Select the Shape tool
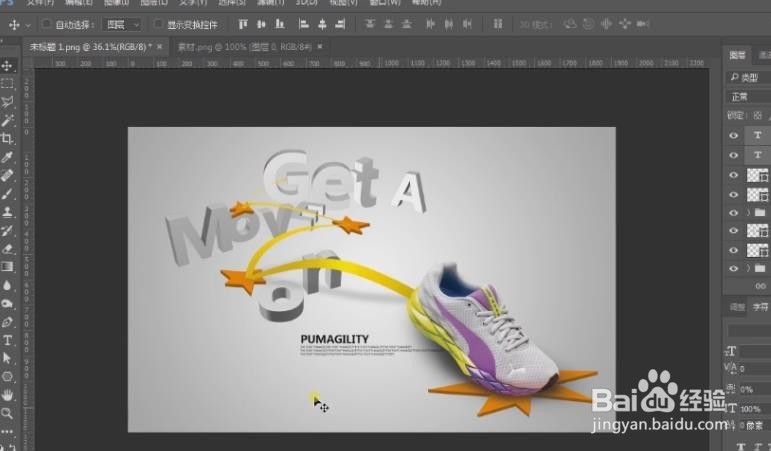Viewport: 771px width, 451px height. tap(7, 377)
